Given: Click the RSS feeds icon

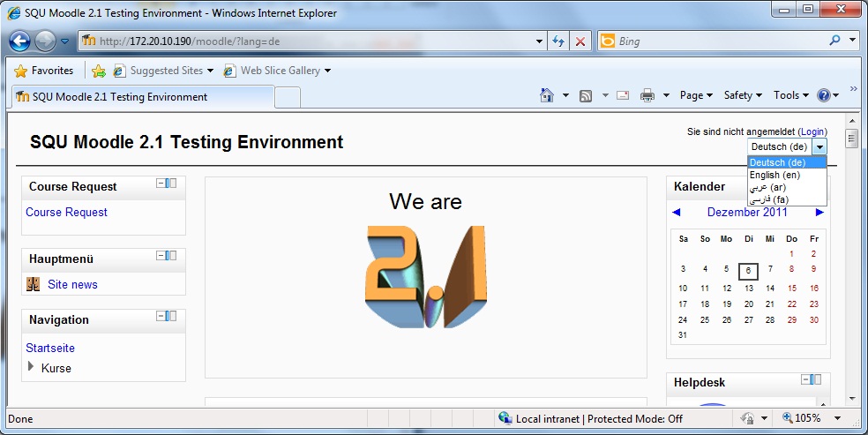Looking at the screenshot, I should pyautogui.click(x=585, y=96).
